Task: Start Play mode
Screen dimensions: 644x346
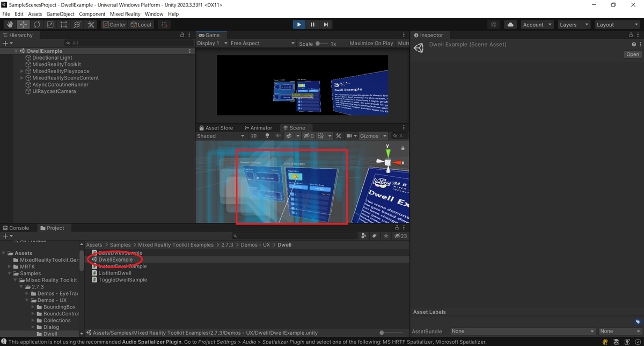Action: 299,25
